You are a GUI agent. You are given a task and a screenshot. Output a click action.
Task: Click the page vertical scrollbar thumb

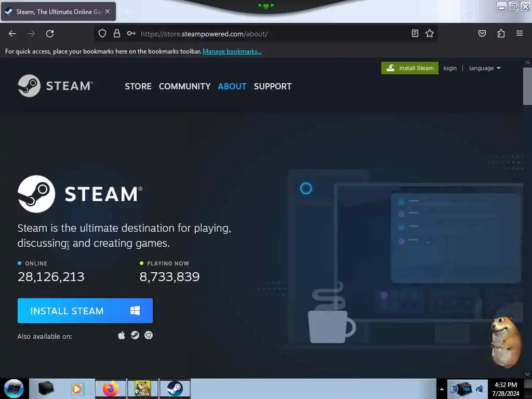coord(527,87)
